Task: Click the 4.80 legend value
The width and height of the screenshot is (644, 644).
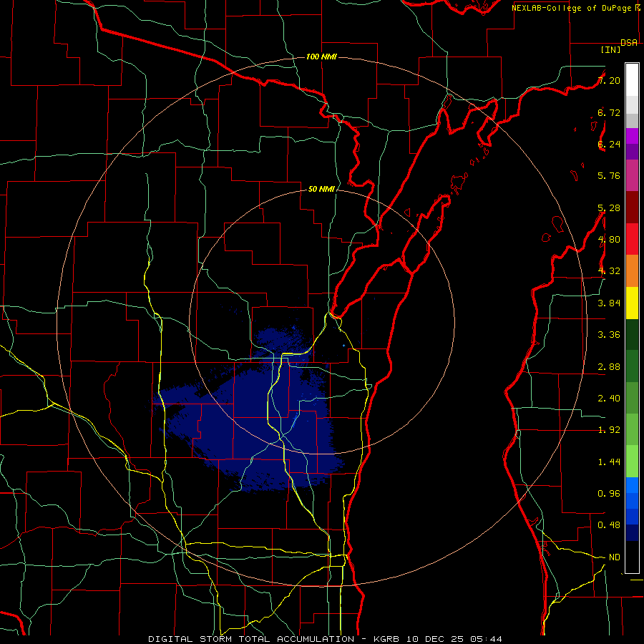Action: click(609, 240)
